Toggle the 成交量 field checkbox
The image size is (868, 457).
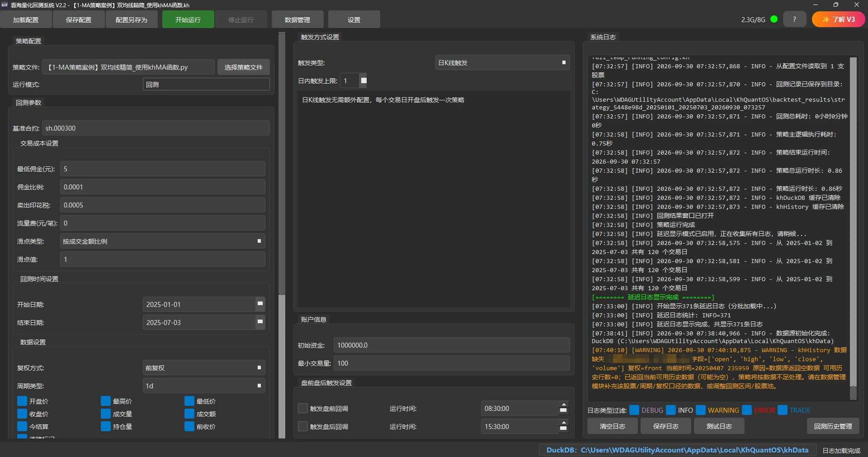(106, 414)
